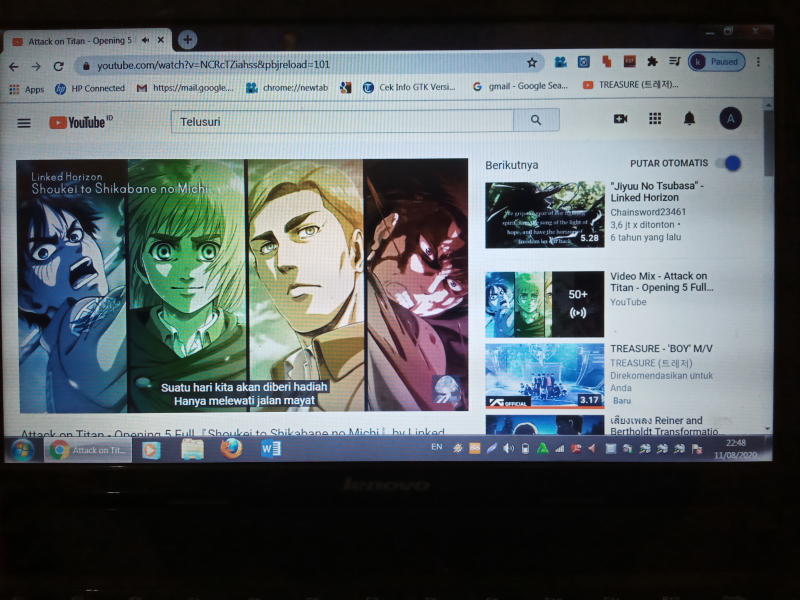The height and width of the screenshot is (600, 800).
Task: Click the Paused profile button
Action: [717, 62]
